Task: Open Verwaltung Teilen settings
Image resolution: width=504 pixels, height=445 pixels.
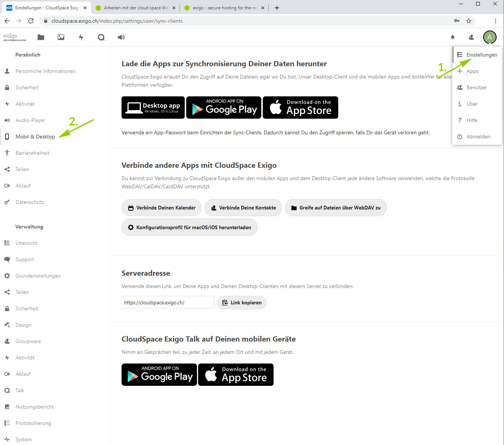Action: [55, 292]
